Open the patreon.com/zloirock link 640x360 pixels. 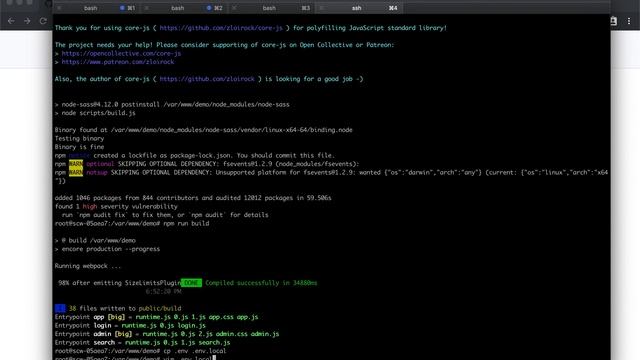click(118, 62)
